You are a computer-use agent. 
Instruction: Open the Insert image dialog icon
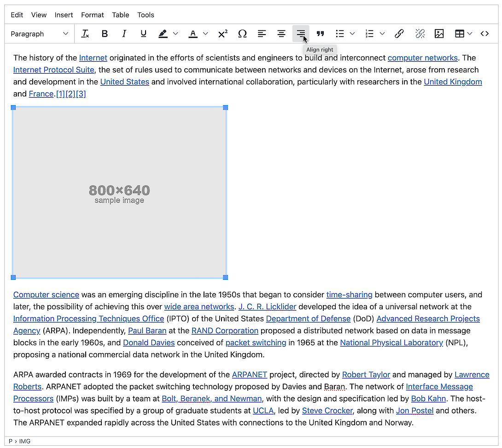pos(439,34)
